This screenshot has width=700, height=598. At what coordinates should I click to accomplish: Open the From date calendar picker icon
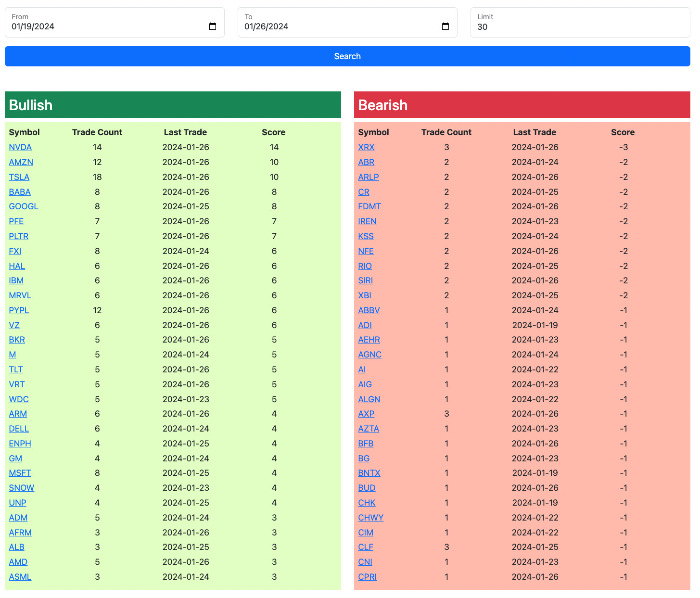(x=213, y=26)
